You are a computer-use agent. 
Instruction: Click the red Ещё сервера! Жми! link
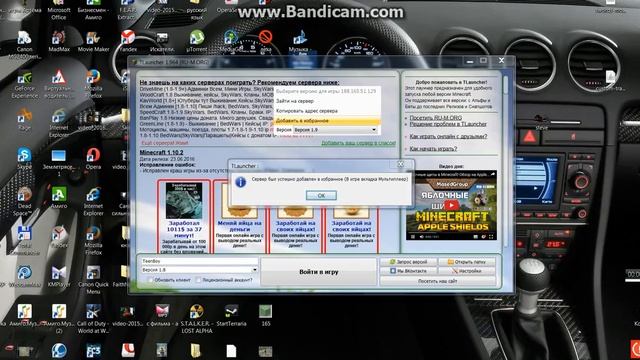pyautogui.click(x=164, y=143)
